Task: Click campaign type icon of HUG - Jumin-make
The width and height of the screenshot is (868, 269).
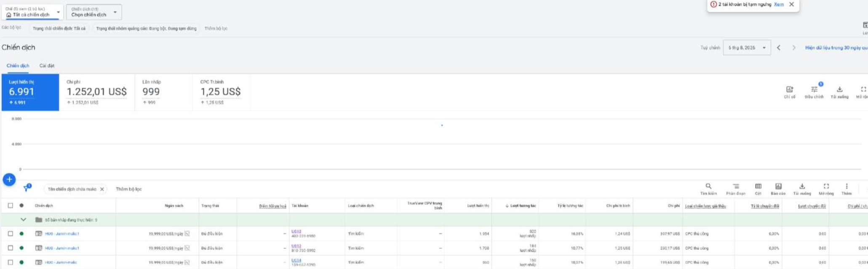Action: [x=39, y=262]
